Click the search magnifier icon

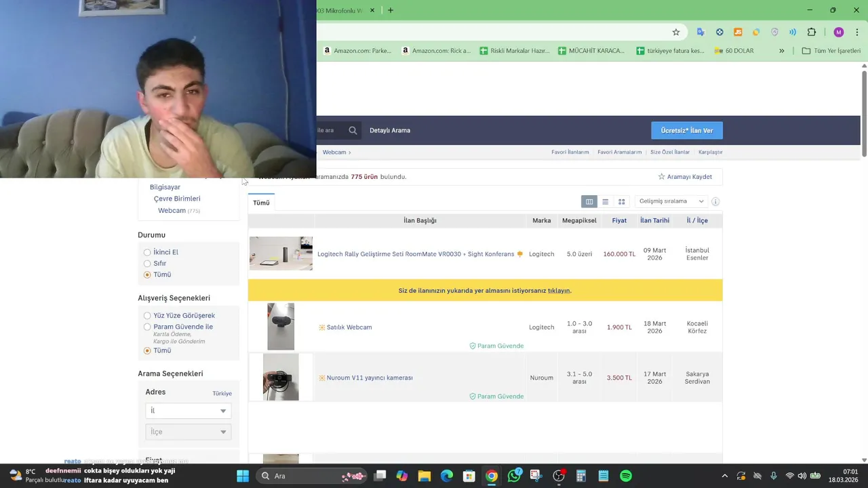pos(353,130)
